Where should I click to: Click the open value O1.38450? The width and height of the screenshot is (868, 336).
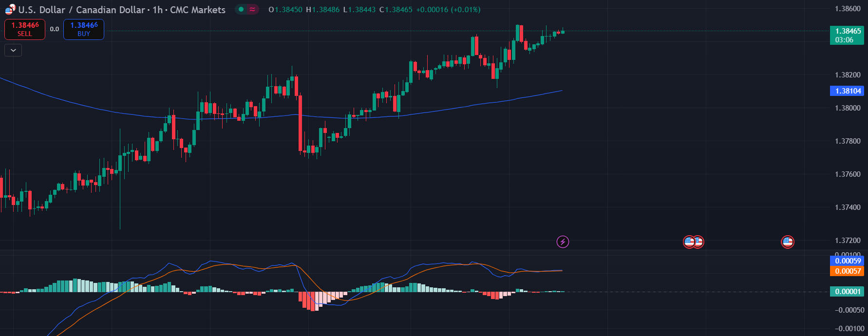tap(285, 10)
